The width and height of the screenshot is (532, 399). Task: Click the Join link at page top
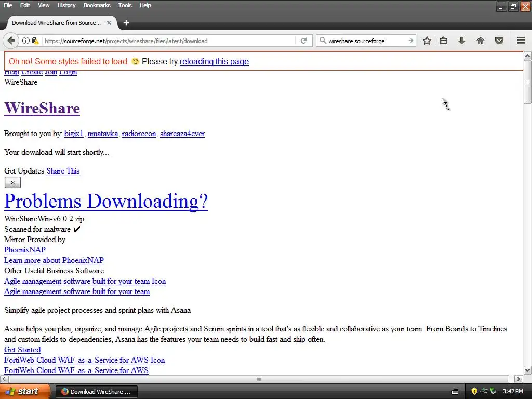(x=51, y=72)
